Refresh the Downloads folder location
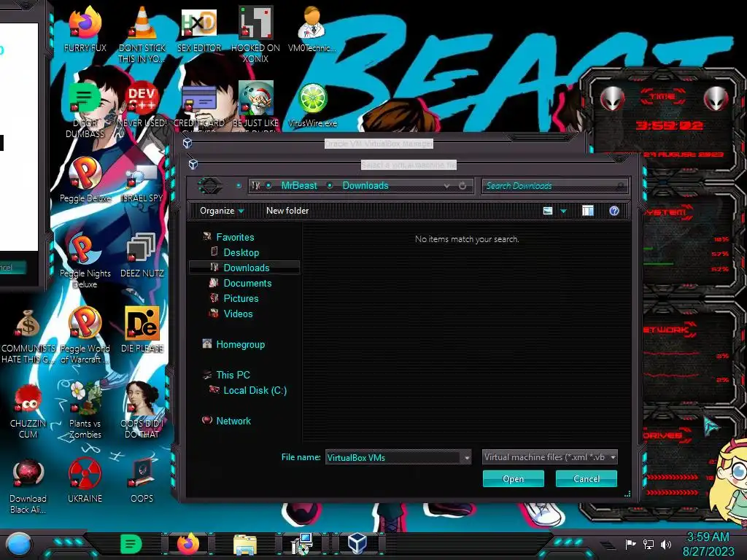Image resolution: width=747 pixels, height=560 pixels. tap(462, 186)
